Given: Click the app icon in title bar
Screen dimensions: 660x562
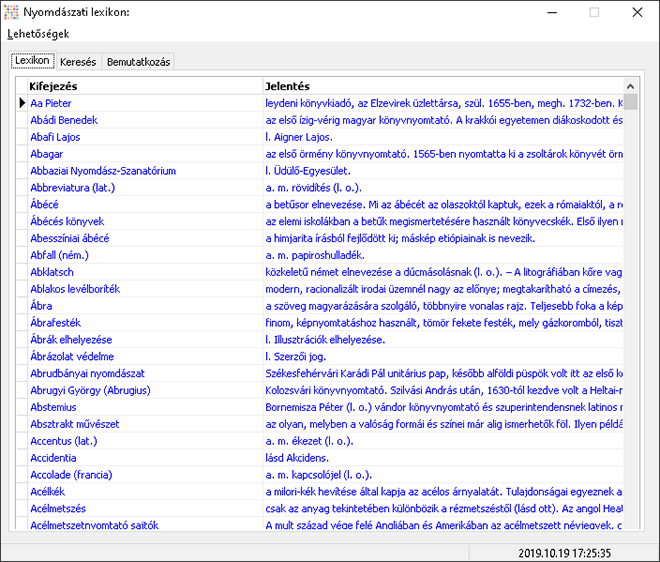Looking at the screenshot, I should (11, 12).
